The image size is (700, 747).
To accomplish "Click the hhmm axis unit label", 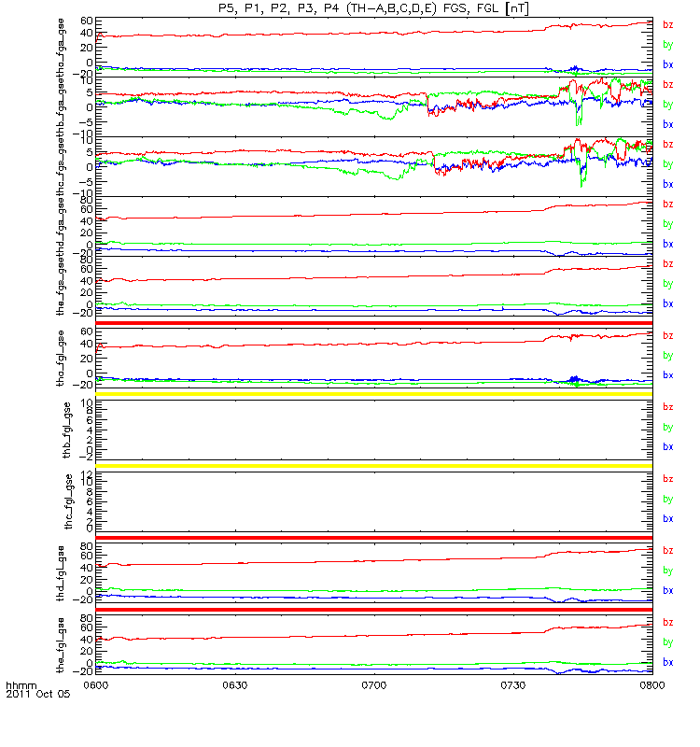I will (21, 685).
